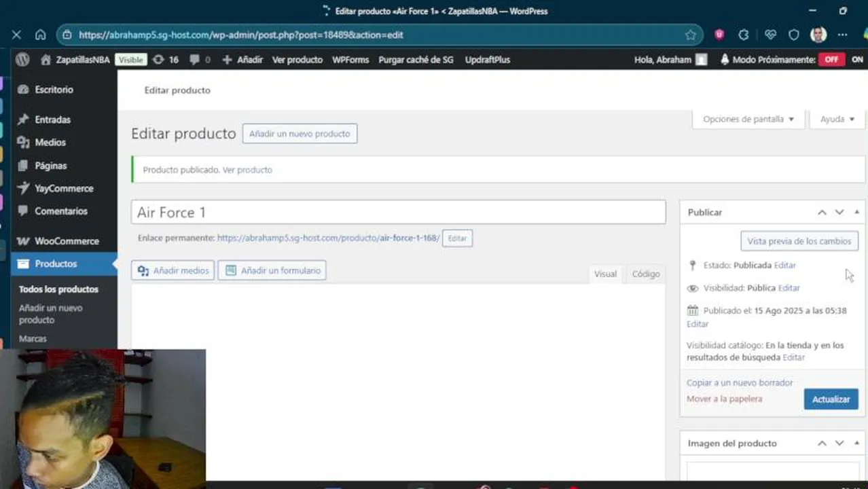Open browser three-dot menu
The width and height of the screenshot is (868, 489).
(843, 35)
